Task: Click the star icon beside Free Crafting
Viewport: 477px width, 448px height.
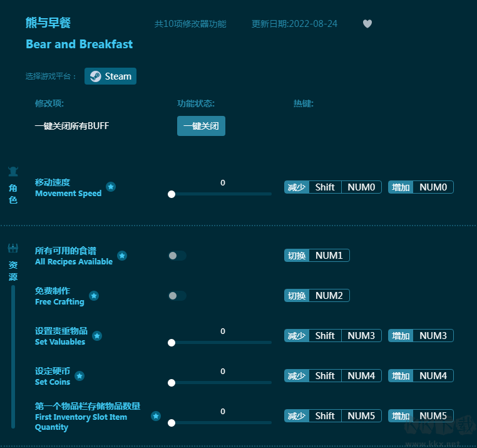Action: pyautogui.click(x=93, y=296)
